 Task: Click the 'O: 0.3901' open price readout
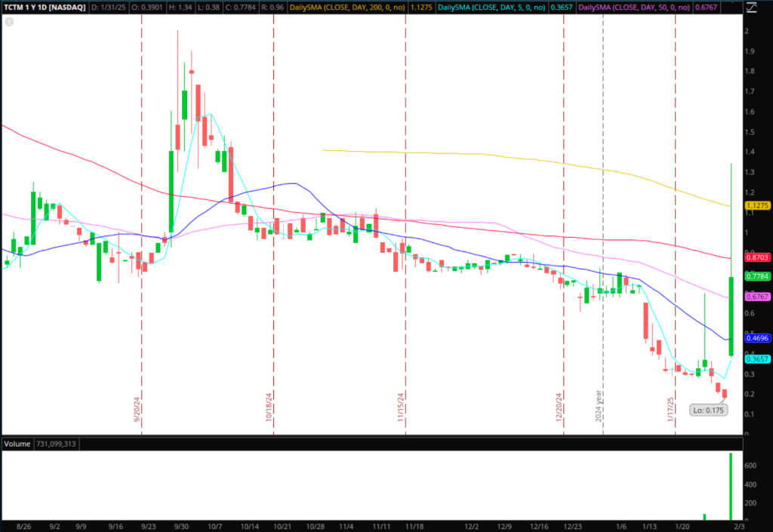149,8
